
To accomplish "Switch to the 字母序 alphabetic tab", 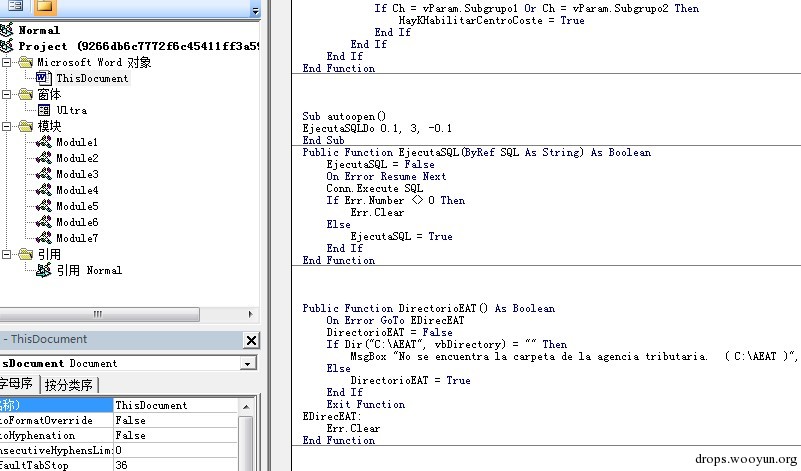I will tap(18, 384).
